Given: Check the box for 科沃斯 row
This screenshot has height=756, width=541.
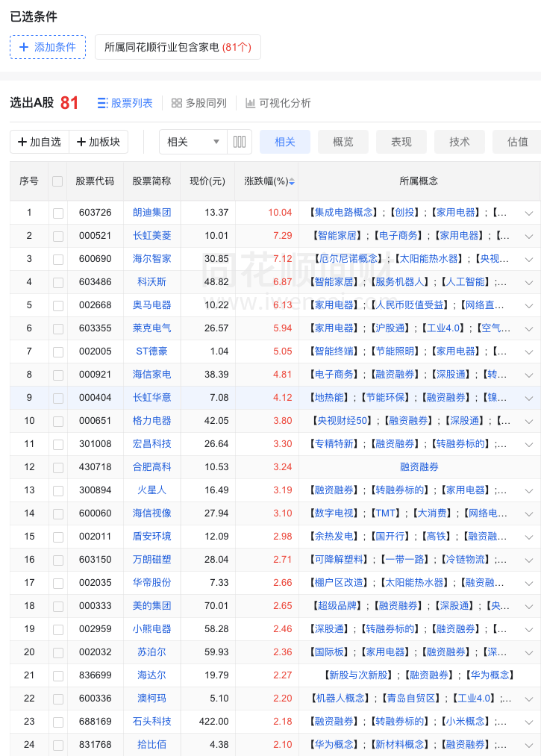Looking at the screenshot, I should point(58,283).
